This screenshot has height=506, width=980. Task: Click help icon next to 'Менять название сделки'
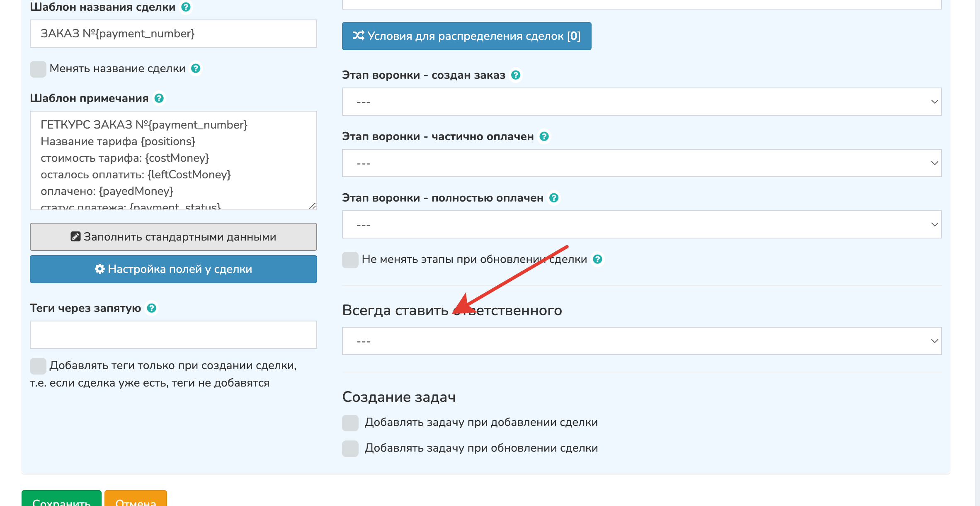(196, 68)
